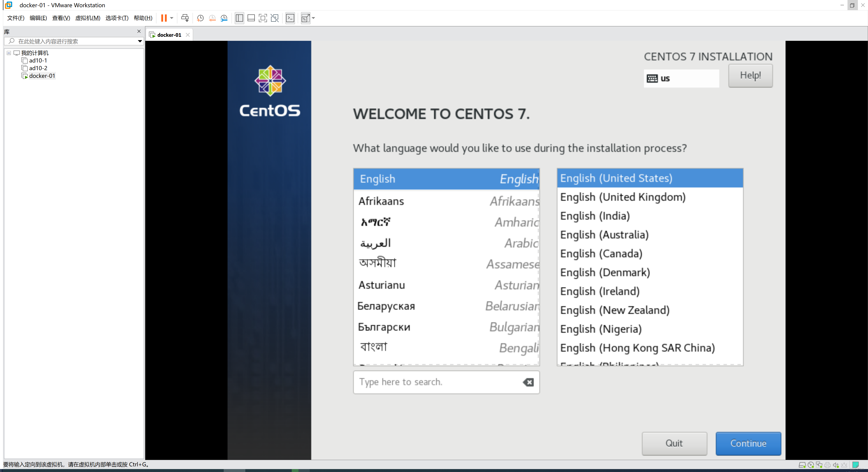Open the 编辑(E) menu
868x472 pixels.
pos(38,18)
